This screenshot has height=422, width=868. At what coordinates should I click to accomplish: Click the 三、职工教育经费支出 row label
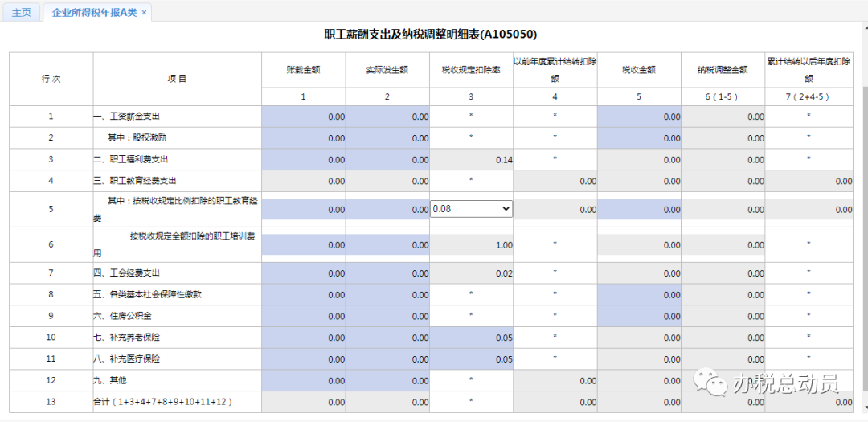(x=135, y=181)
